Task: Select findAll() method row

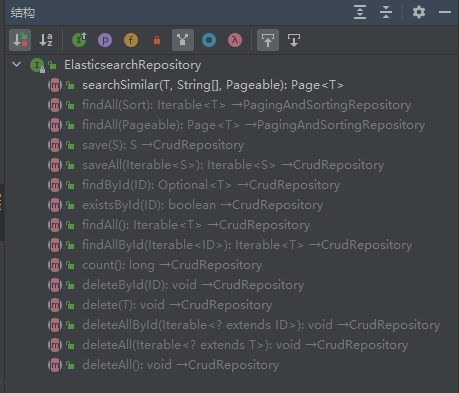Action: tap(196, 225)
